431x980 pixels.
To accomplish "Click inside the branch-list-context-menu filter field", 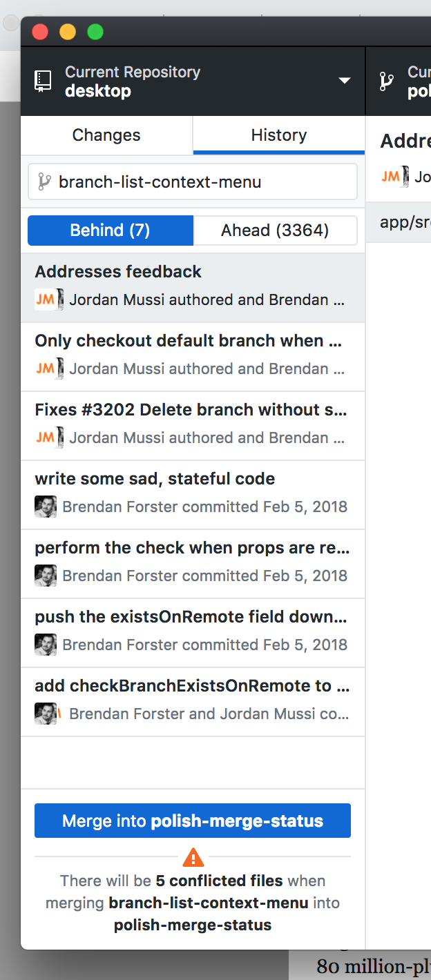I will (193, 182).
